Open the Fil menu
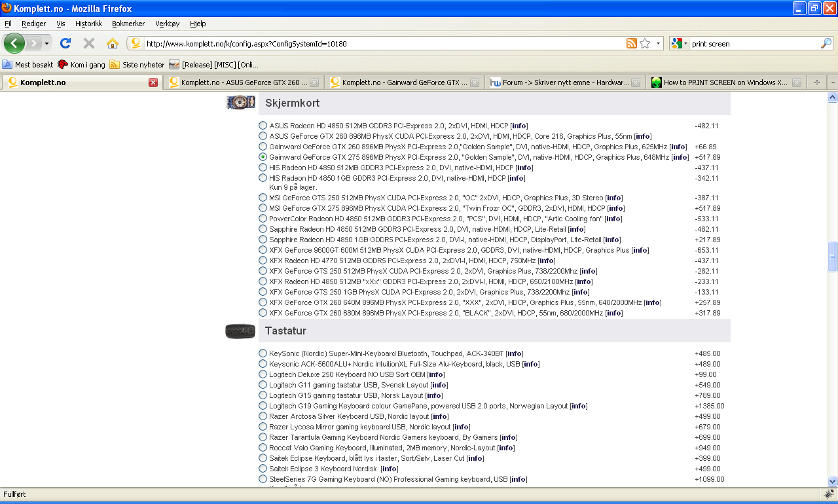Image resolution: width=838 pixels, height=504 pixels. tap(8, 24)
